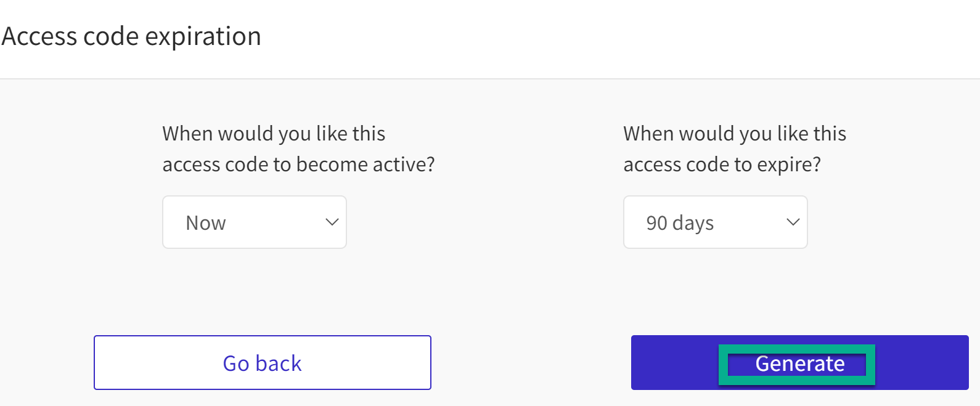Return to previous step with Go back
Image resolution: width=980 pixels, height=406 pixels.
pyautogui.click(x=262, y=363)
